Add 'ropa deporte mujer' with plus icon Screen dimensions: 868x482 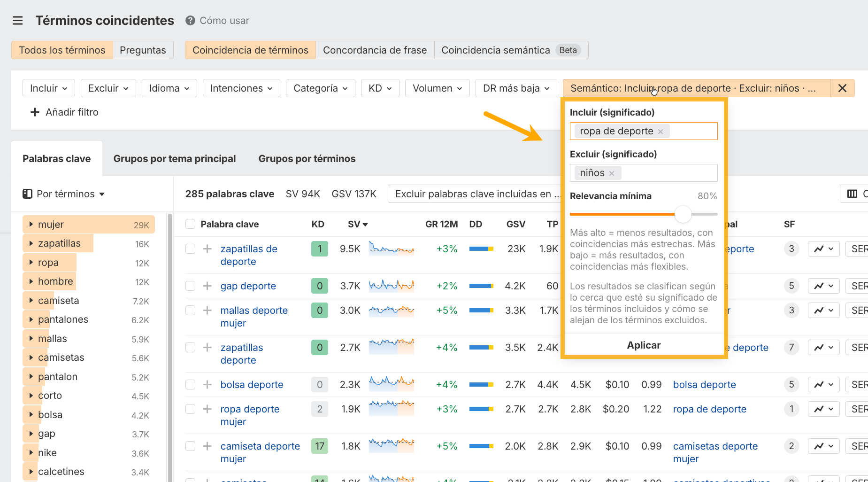pyautogui.click(x=207, y=409)
